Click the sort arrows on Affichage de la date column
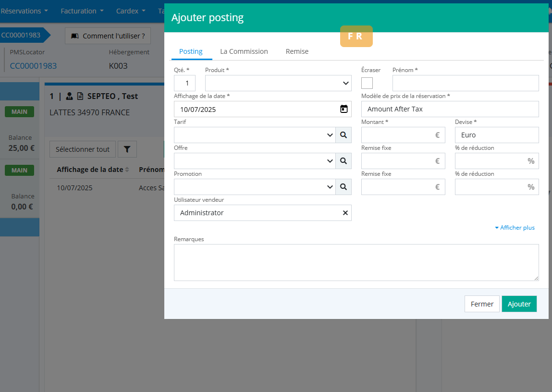Screen dimensions: 552x392 [x=127, y=170]
